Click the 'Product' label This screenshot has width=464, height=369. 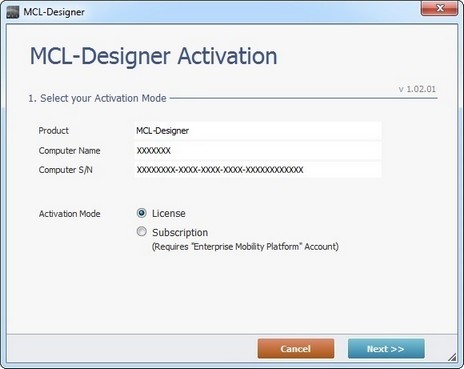(x=54, y=130)
